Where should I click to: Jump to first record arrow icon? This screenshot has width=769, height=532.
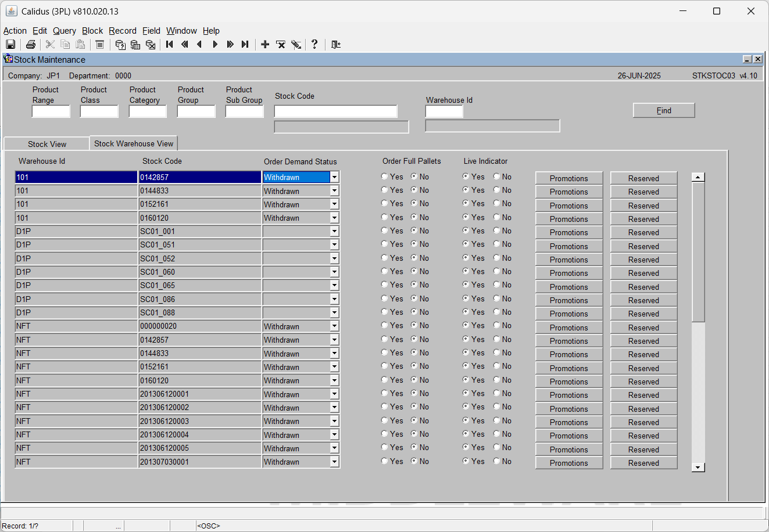tap(170, 45)
